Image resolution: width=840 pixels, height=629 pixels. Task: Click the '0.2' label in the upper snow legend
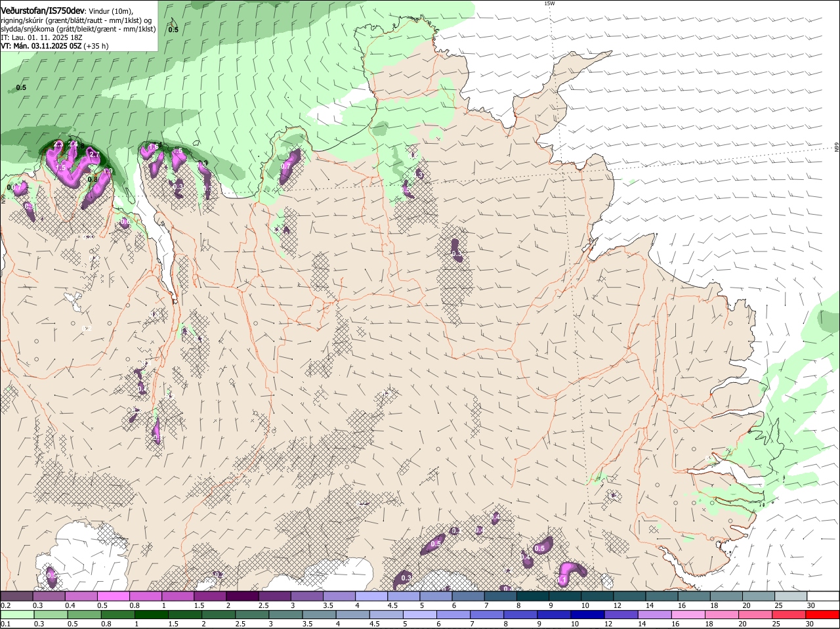click(x=5, y=605)
